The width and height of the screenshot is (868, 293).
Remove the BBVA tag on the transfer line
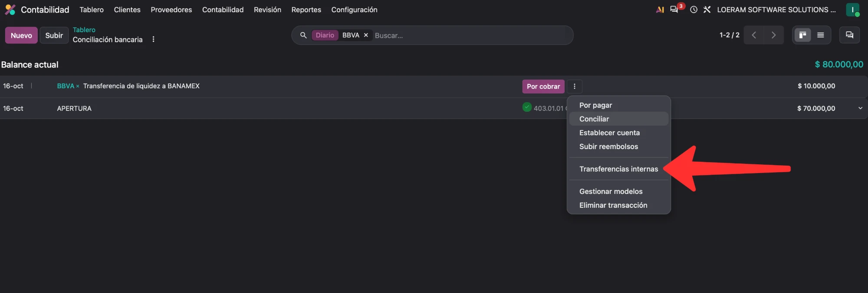[x=78, y=87]
